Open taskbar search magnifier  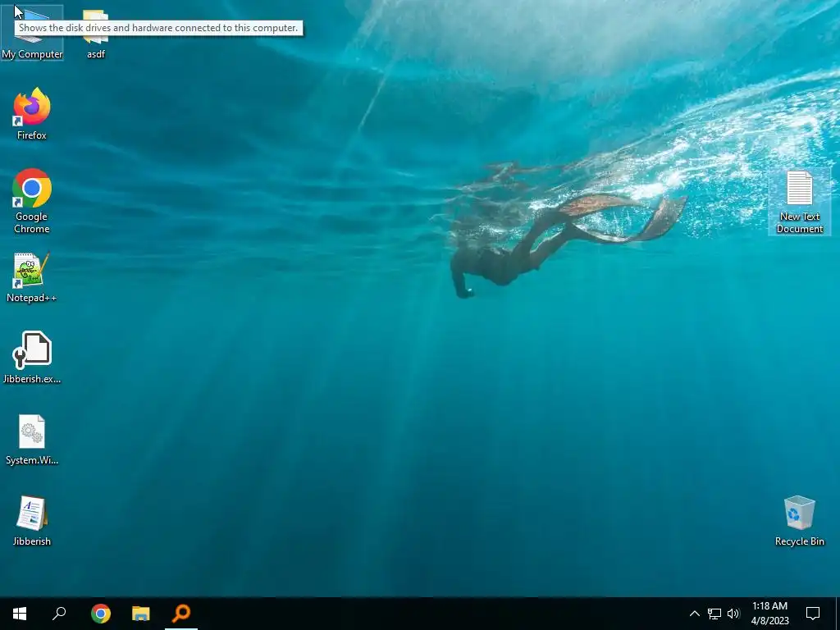click(x=59, y=614)
